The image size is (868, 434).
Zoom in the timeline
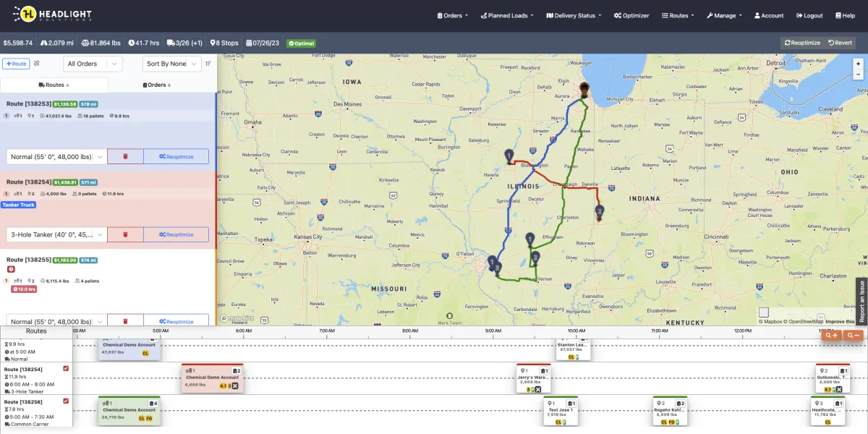833,336
